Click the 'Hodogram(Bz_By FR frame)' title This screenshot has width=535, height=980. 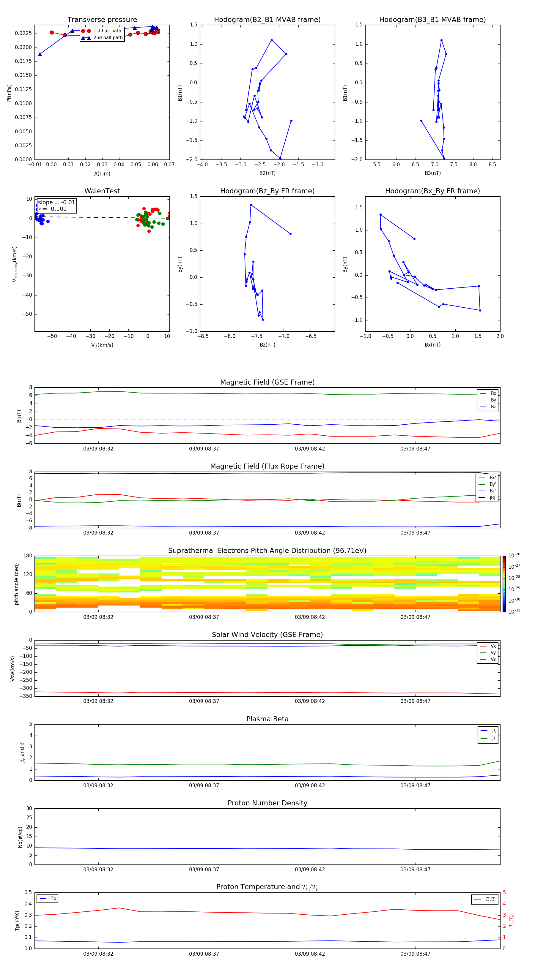coord(267,191)
